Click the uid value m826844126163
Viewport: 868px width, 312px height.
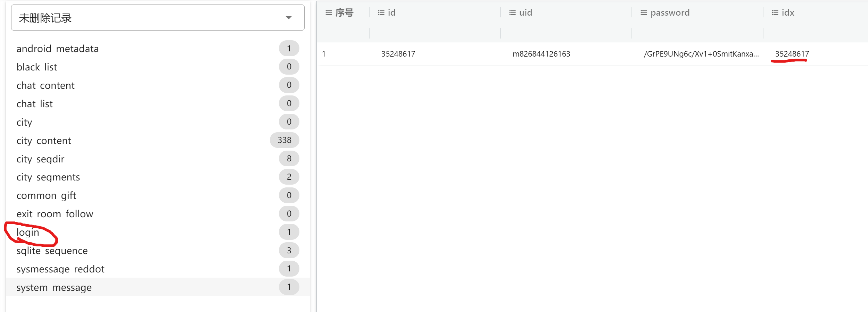point(541,54)
